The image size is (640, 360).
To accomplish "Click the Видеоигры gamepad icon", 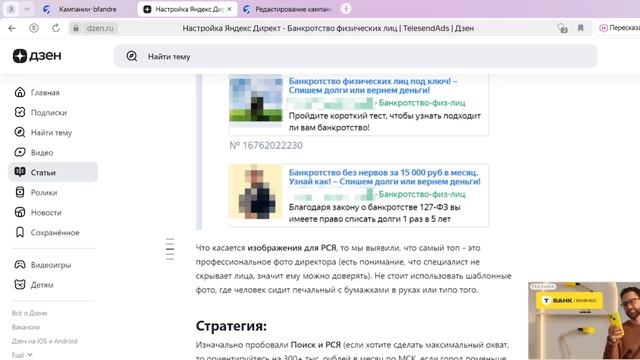I will click(20, 264).
